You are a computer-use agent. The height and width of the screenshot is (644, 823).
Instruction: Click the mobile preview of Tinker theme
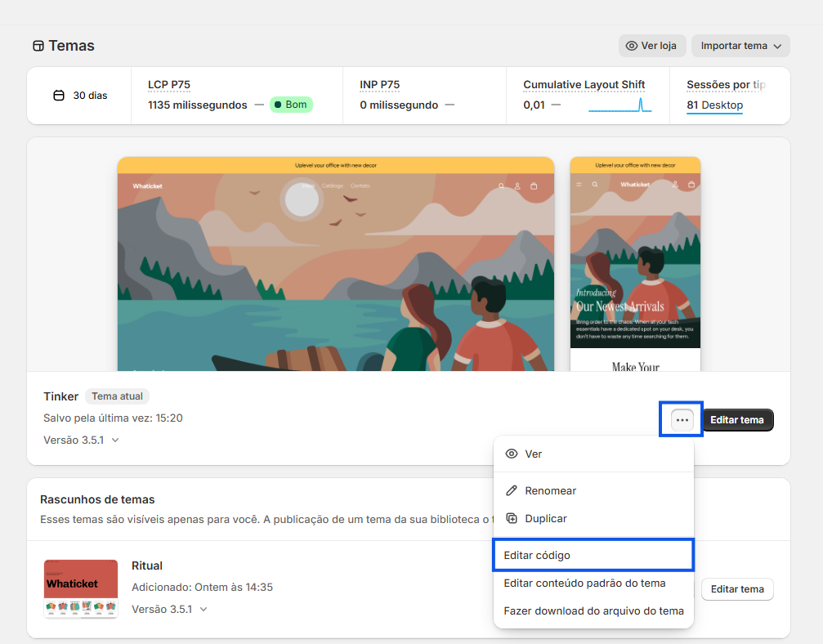635,264
